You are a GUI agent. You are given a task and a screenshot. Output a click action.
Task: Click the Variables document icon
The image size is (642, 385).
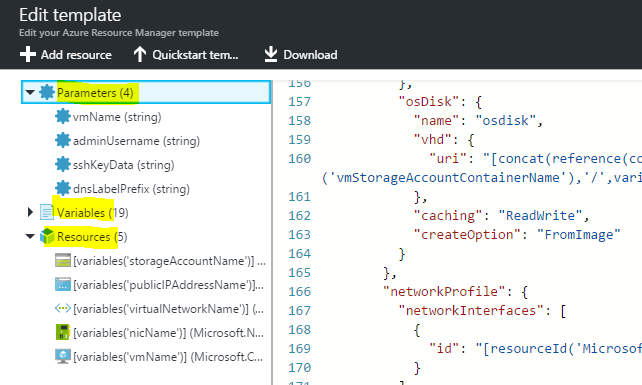click(x=47, y=212)
